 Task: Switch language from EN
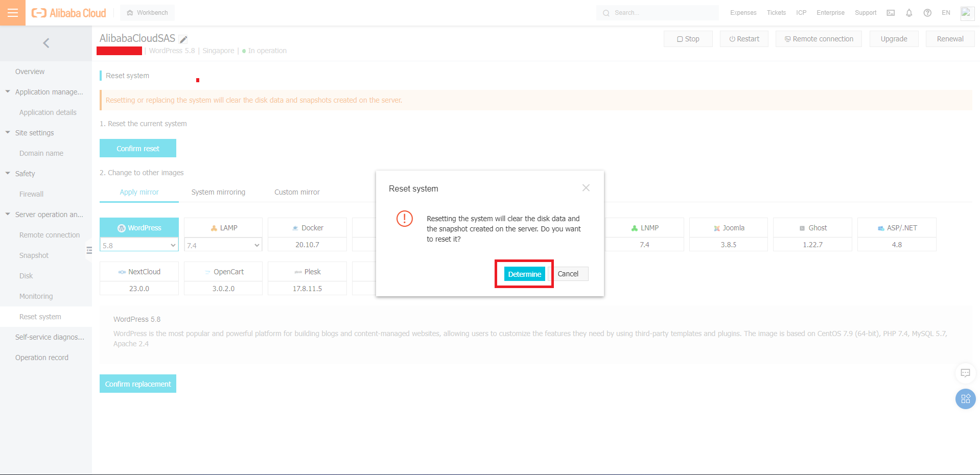[x=946, y=13]
